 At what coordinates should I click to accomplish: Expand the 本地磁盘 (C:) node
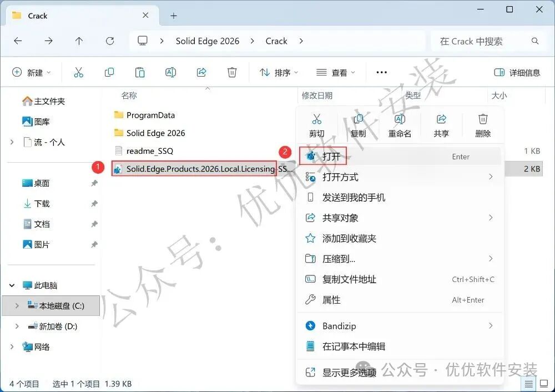(17, 305)
